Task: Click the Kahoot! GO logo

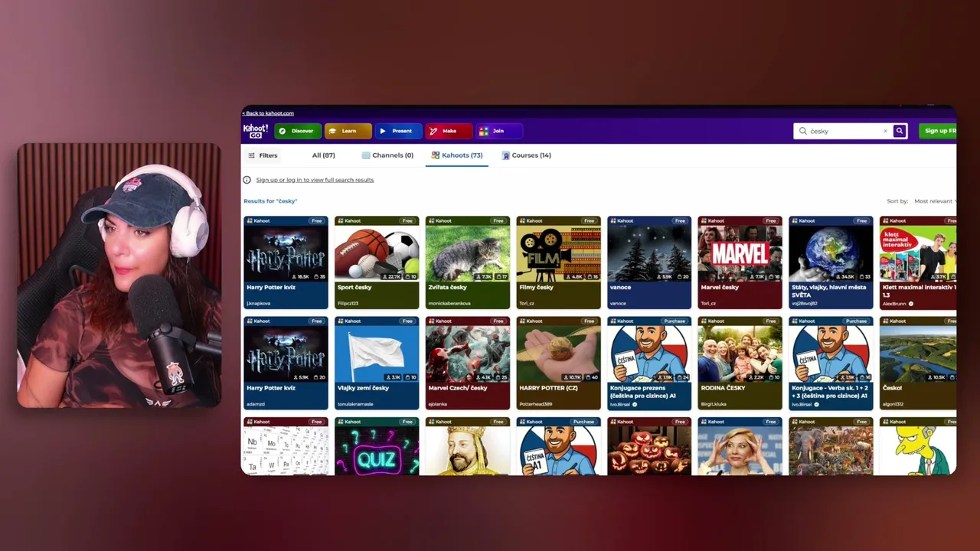Action: point(256,131)
